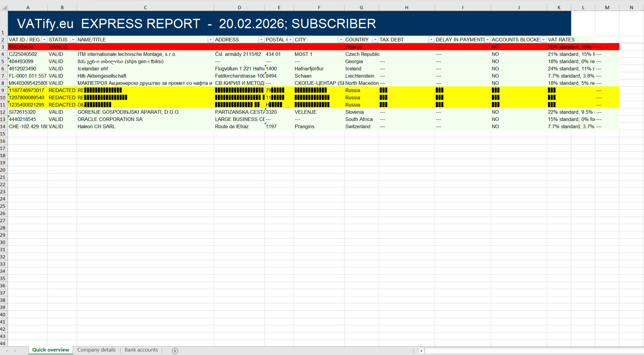Open the Bank accounts sheet tab

[x=141, y=350]
